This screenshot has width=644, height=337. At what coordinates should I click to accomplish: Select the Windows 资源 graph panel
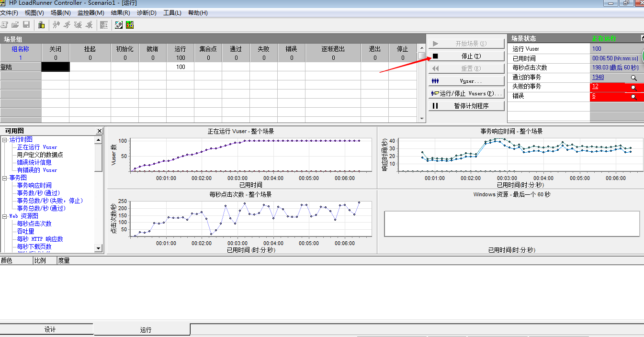(x=511, y=222)
